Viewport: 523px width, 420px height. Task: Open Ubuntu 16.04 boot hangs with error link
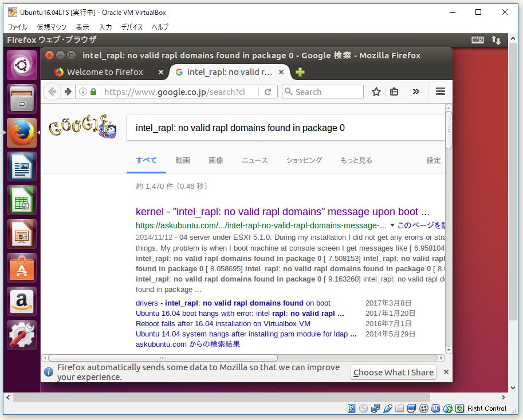(x=240, y=314)
